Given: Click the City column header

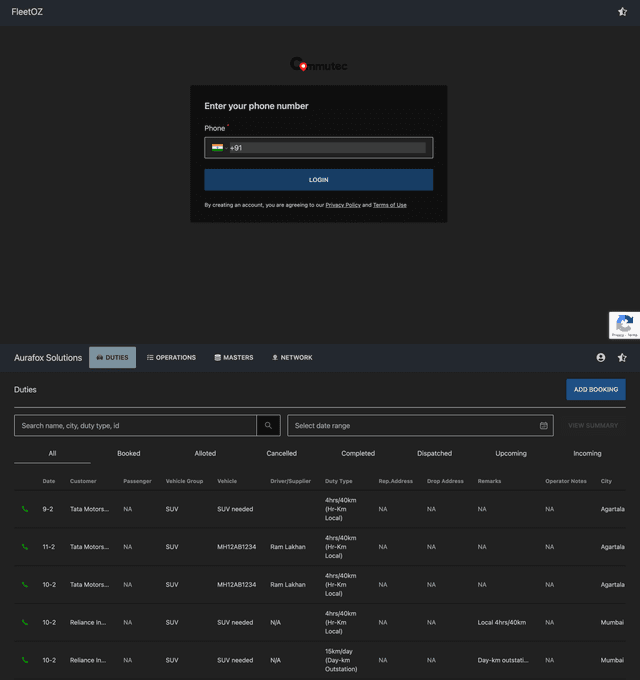Looking at the screenshot, I should point(606,481).
